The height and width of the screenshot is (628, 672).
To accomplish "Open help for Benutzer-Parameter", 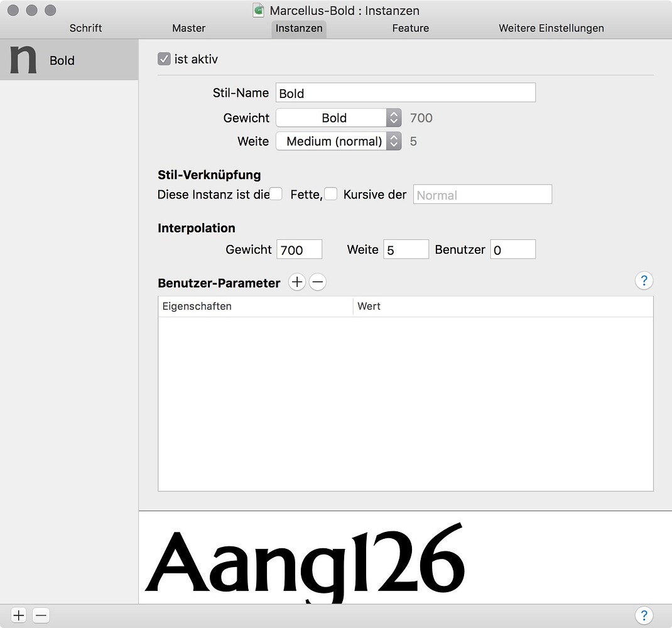I will pyautogui.click(x=644, y=281).
